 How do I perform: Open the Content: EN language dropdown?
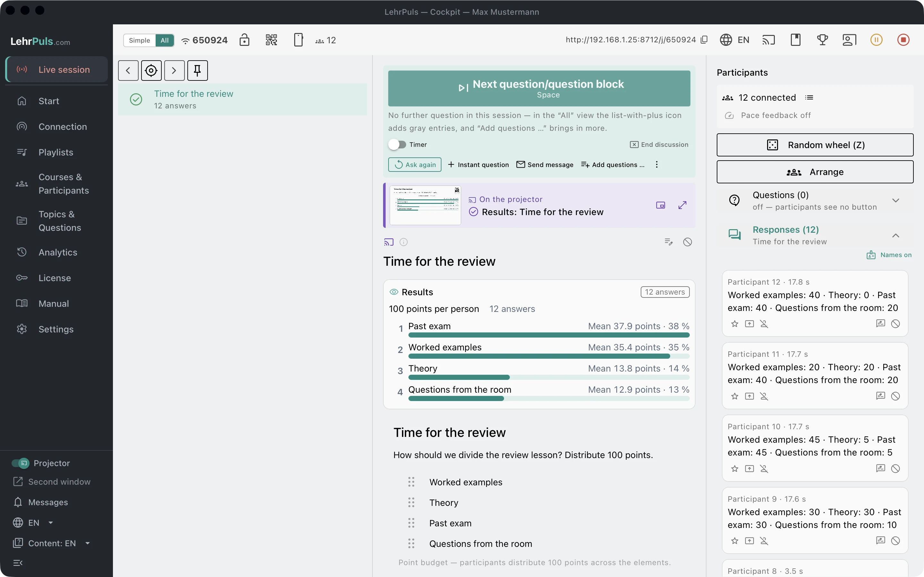[52, 543]
